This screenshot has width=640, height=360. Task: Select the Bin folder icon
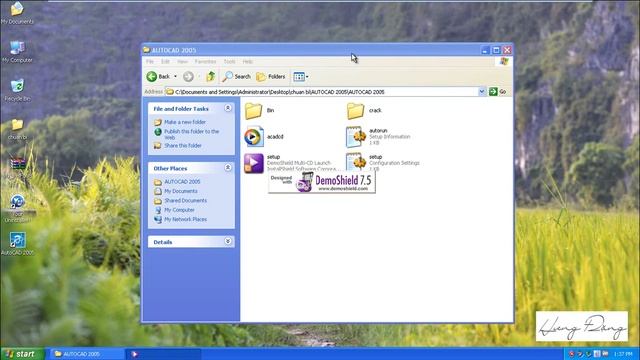(253, 111)
